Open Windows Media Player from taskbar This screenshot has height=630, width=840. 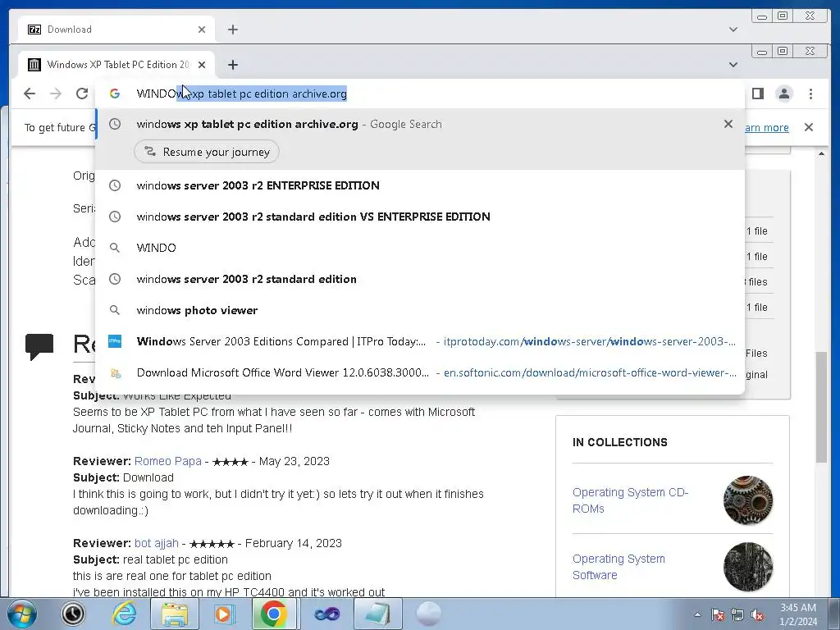tap(223, 614)
